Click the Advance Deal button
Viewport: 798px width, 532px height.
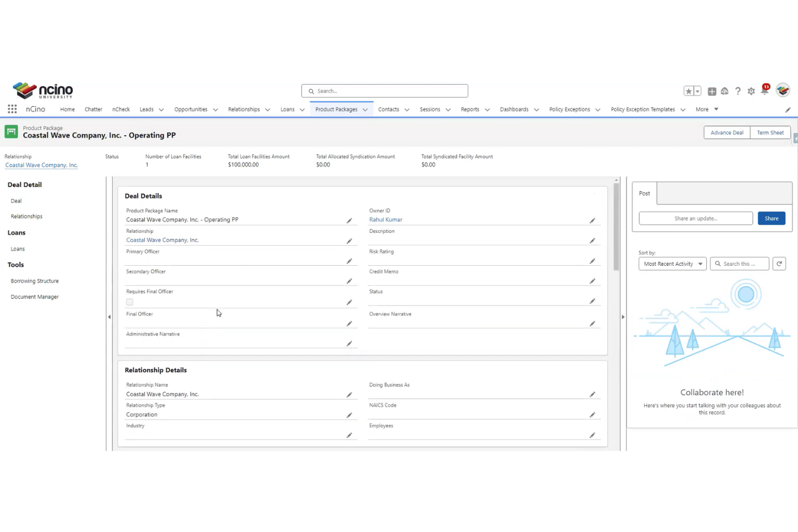pos(727,133)
